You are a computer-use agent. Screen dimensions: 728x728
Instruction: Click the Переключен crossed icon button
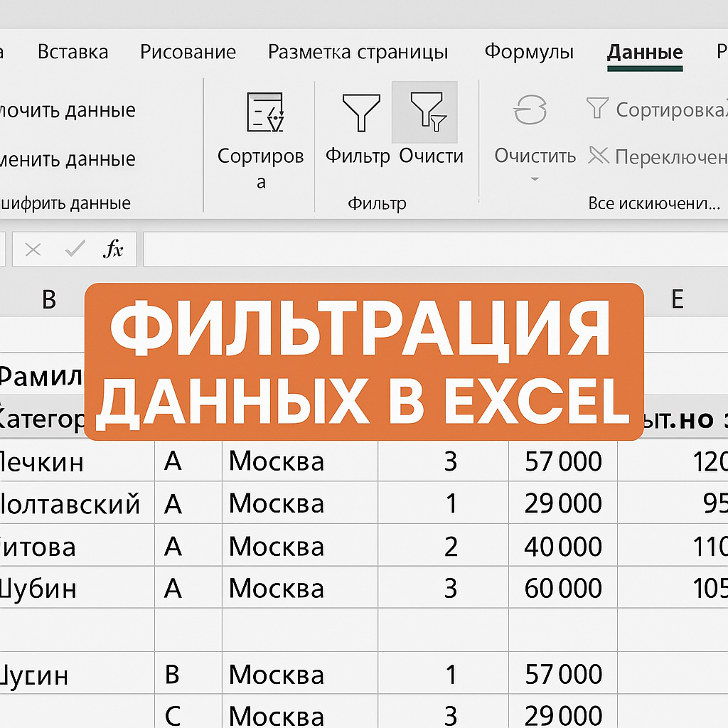(x=657, y=156)
